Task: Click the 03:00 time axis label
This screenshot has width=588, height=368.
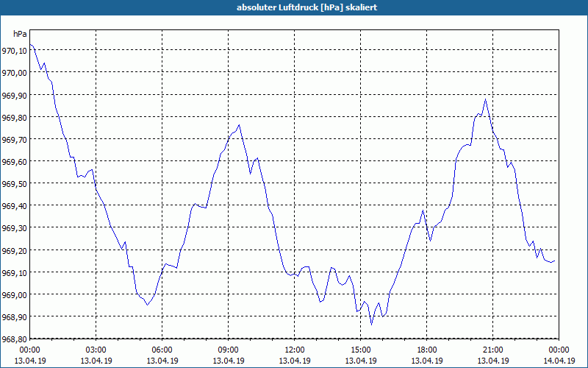Action: point(96,350)
